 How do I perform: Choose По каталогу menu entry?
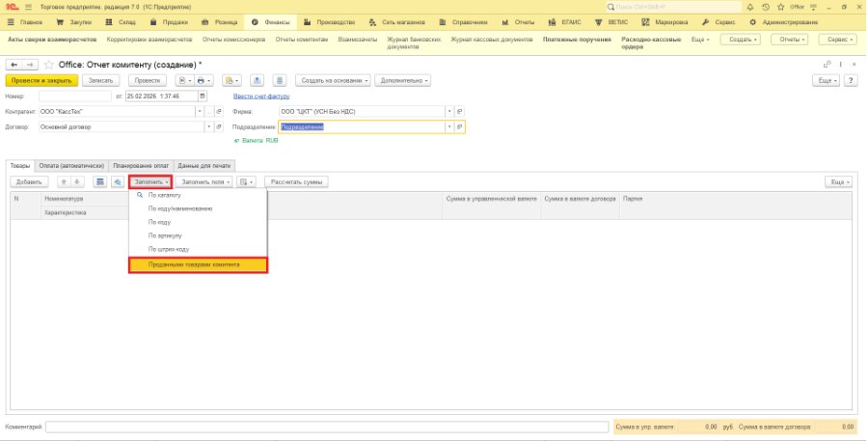click(x=198, y=195)
